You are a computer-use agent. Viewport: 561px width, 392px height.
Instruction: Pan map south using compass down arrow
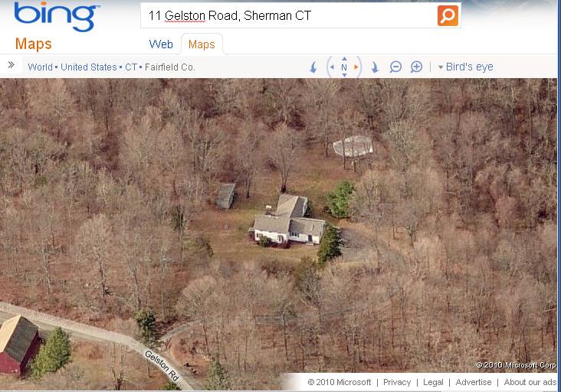click(x=344, y=75)
